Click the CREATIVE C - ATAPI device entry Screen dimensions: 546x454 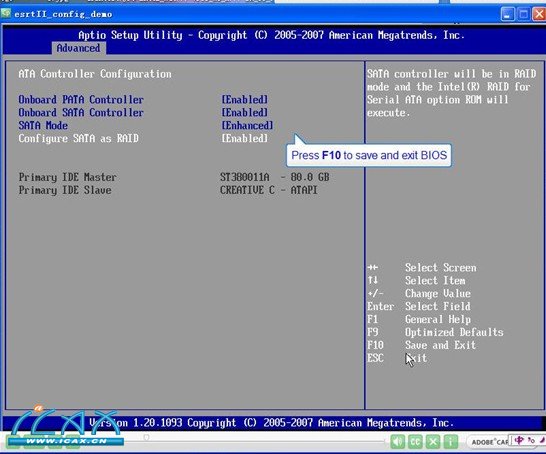268,190
